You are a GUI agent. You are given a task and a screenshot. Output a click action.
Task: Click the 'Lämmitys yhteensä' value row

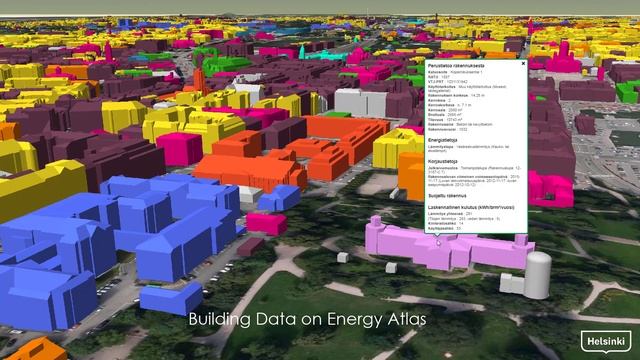point(450,213)
